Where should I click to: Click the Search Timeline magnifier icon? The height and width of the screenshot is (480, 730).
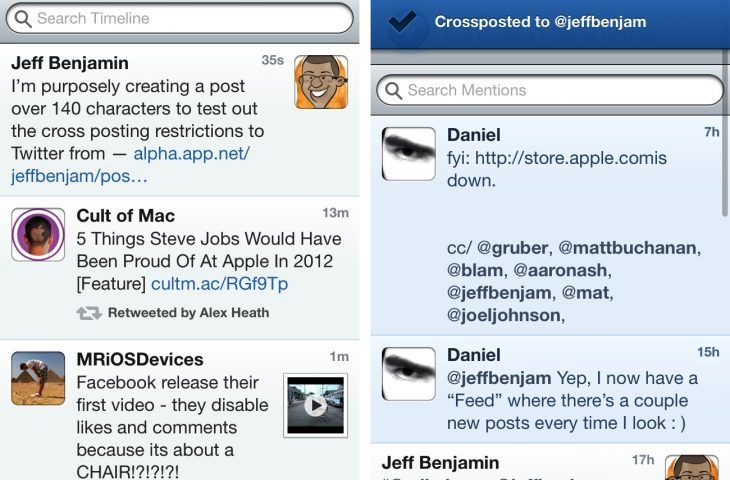point(23,19)
